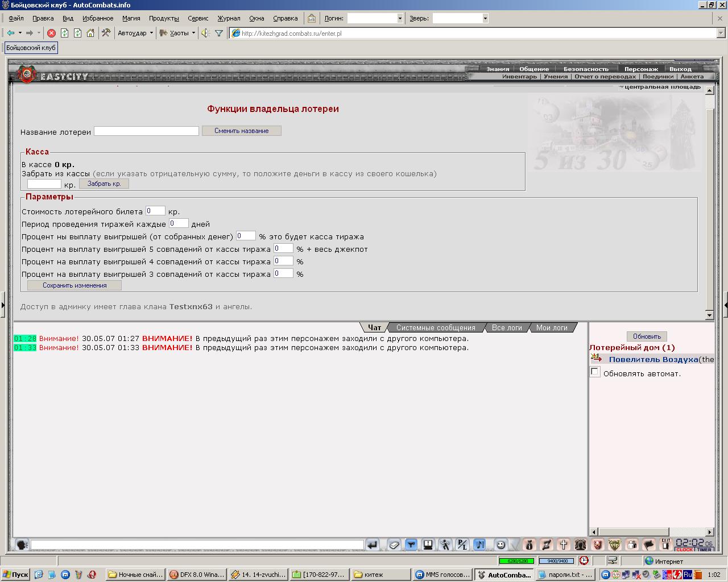Click the Ru language indicator in tray
728x582 pixels.
pyautogui.click(x=687, y=575)
